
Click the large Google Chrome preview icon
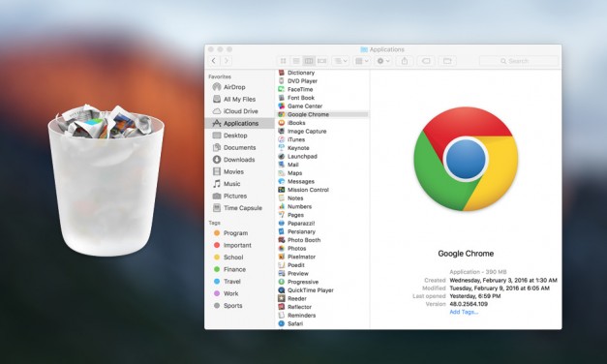466,159
